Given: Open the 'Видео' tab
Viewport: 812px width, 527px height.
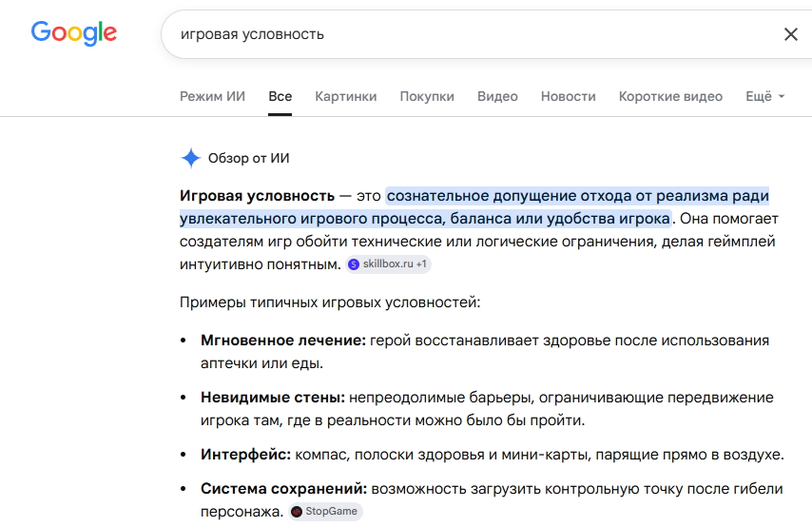Looking at the screenshot, I should (497, 96).
